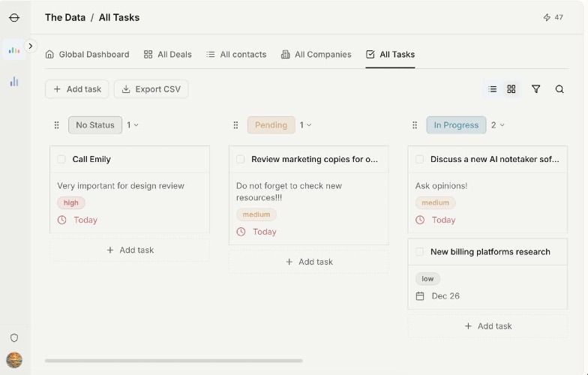Check the New billing platforms research checkbox
Viewport: 588px width, 375px height.
[419, 252]
